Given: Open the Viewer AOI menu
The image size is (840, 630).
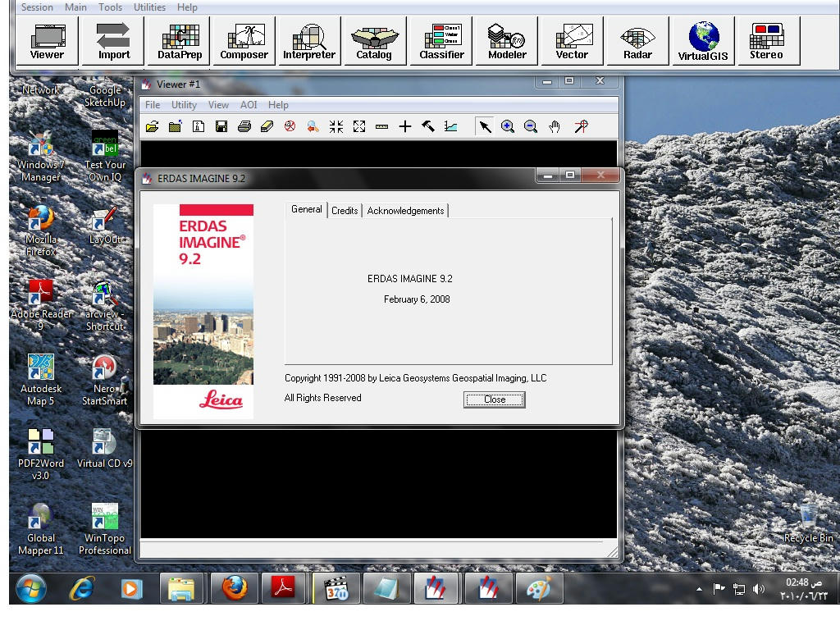Looking at the screenshot, I should [249, 104].
